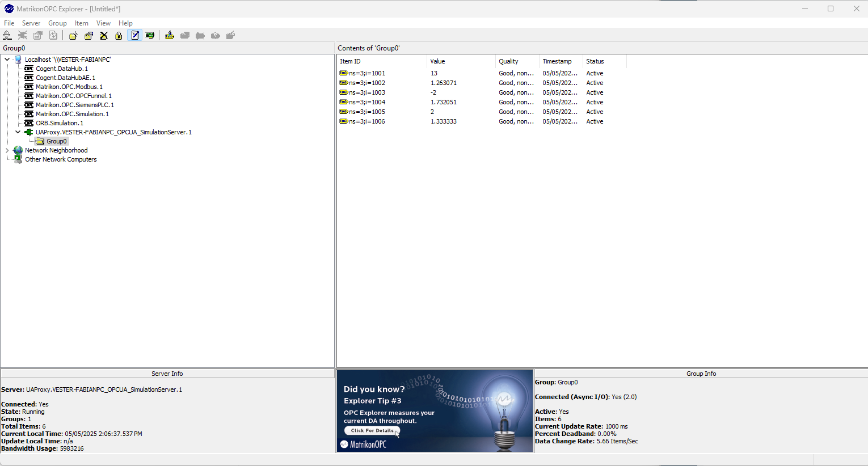The image size is (868, 466).
Task: Open the File menu
Action: (x=9, y=23)
